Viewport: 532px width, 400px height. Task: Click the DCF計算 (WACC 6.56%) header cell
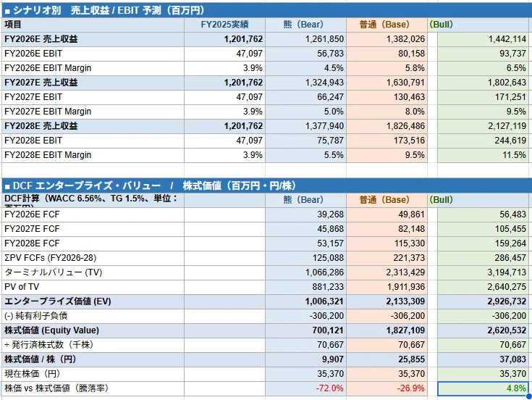[x=93, y=200]
